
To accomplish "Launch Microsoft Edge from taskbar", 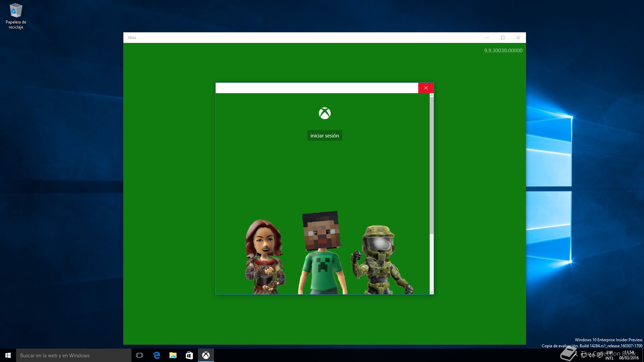I will point(157,355).
